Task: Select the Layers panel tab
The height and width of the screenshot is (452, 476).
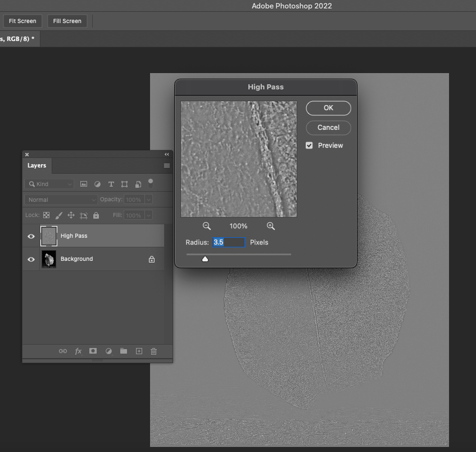Action: 37,166
